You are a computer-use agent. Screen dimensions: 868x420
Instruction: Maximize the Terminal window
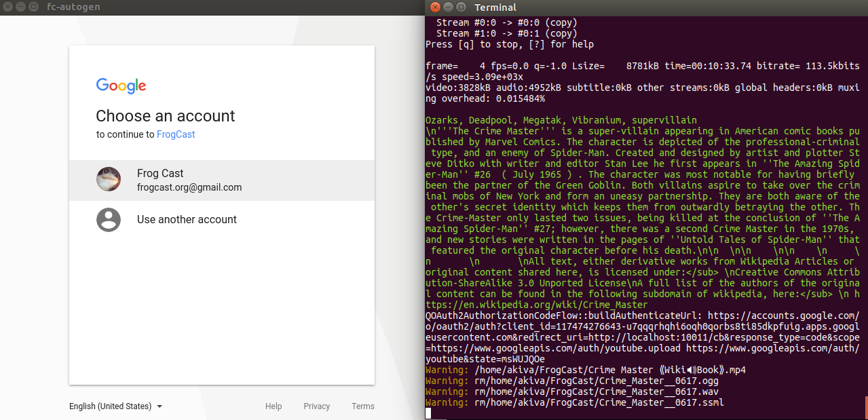pos(461,7)
